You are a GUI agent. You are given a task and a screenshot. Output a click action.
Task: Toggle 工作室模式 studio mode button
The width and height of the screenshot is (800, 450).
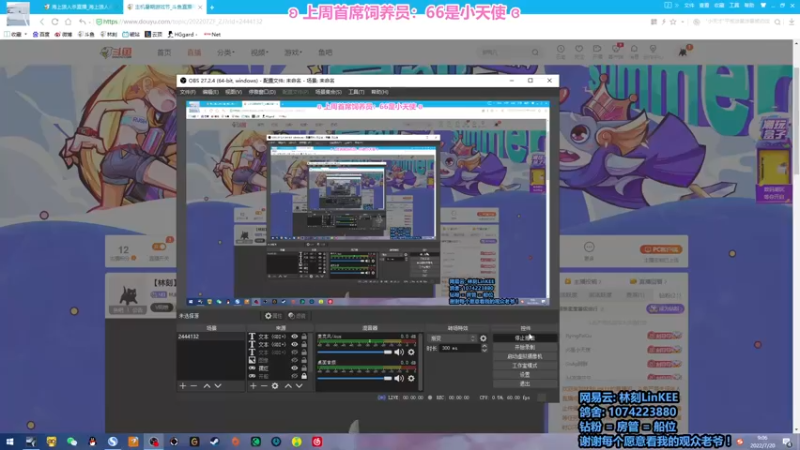pos(524,366)
